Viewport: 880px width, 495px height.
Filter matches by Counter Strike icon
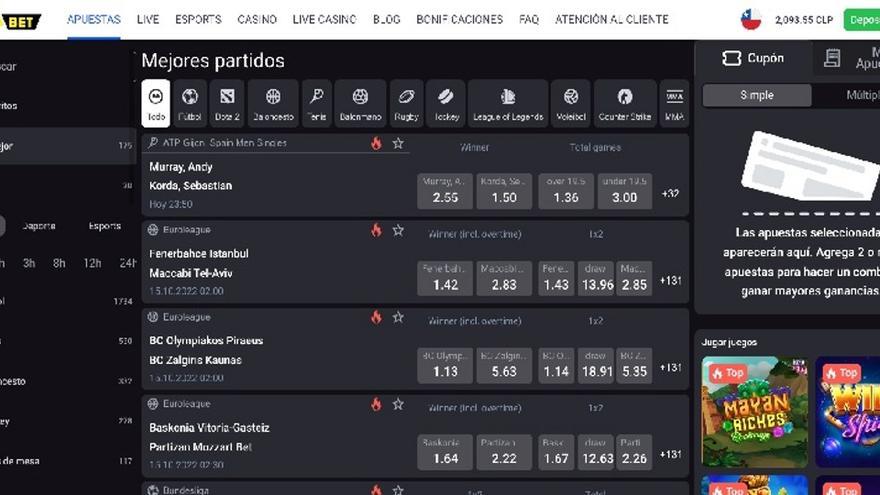click(x=625, y=104)
